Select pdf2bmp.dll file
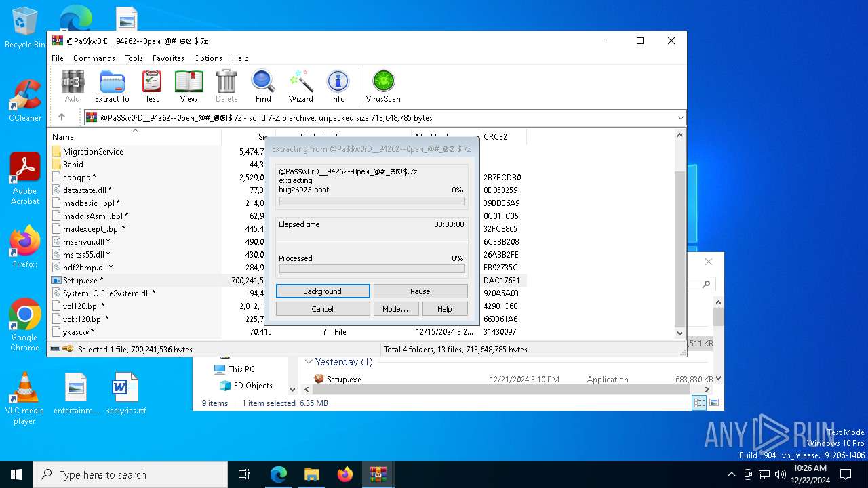Image resolution: width=868 pixels, height=488 pixels. click(88, 268)
